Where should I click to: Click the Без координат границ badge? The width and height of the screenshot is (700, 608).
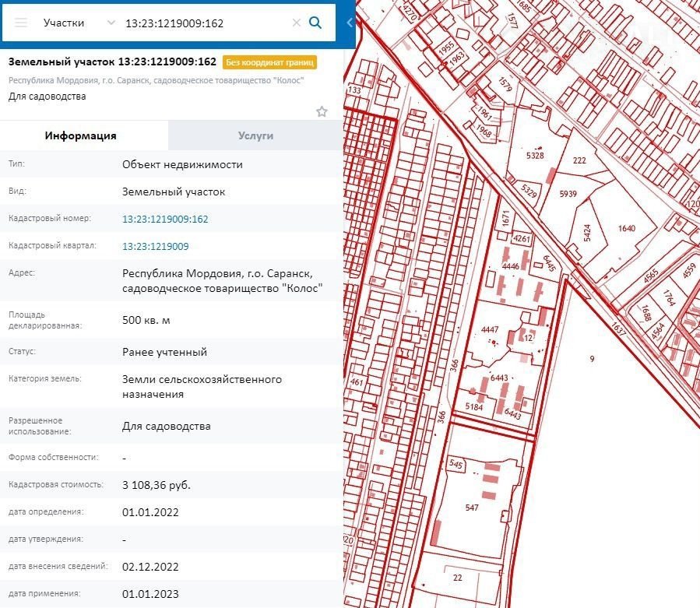269,62
